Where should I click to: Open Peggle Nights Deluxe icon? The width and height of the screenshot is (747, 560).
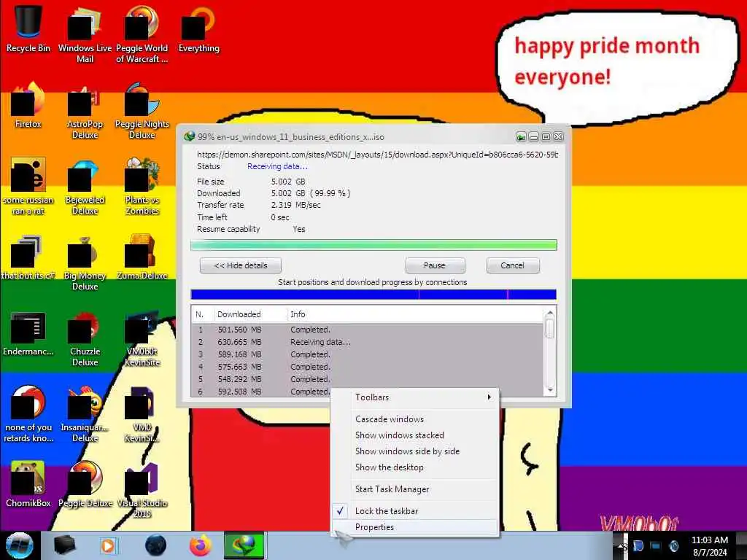click(x=142, y=111)
